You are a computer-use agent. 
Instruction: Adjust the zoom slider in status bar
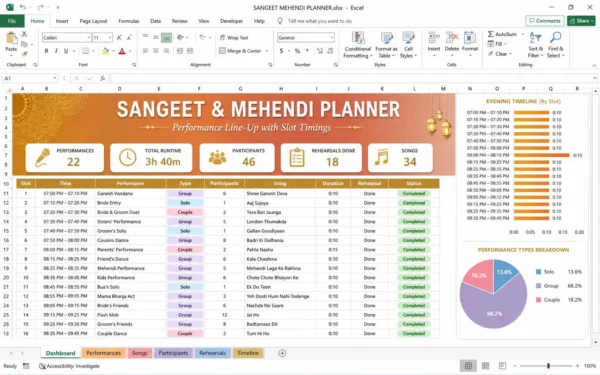[x=548, y=366]
